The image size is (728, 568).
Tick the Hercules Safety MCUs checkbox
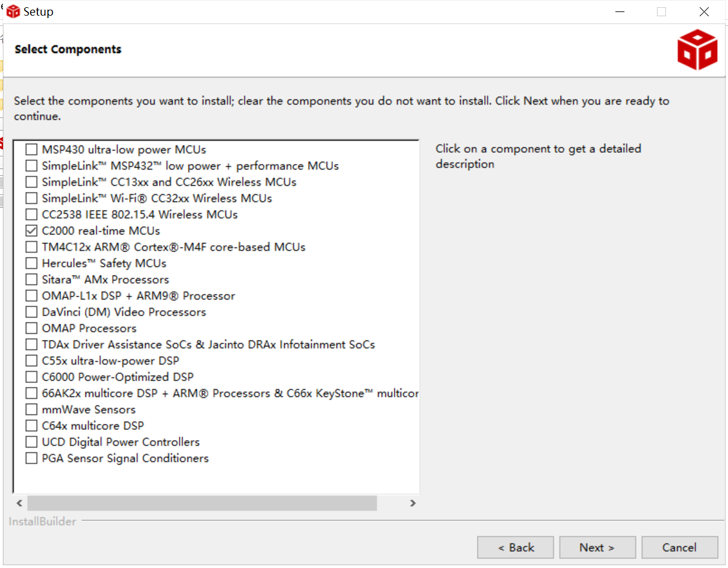[31, 263]
